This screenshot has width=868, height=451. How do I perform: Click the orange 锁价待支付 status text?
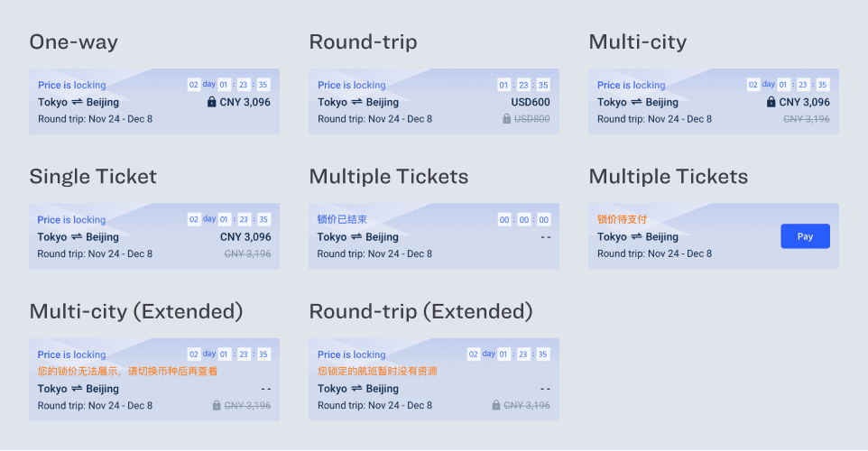(x=622, y=219)
